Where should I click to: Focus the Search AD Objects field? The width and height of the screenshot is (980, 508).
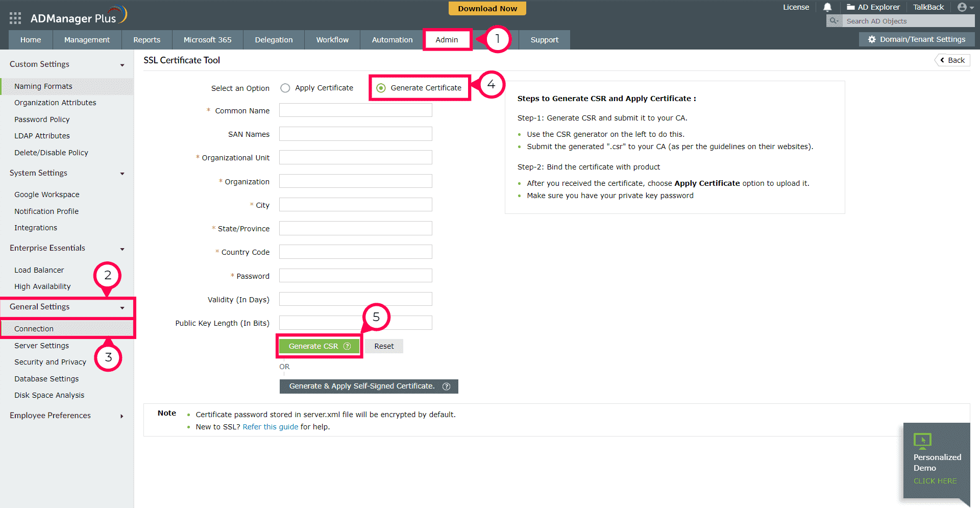908,21
